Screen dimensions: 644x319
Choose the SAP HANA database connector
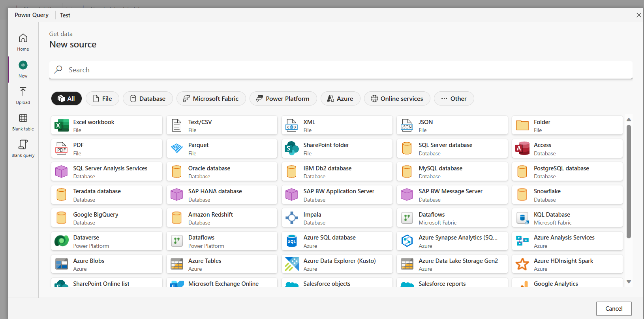(x=222, y=194)
